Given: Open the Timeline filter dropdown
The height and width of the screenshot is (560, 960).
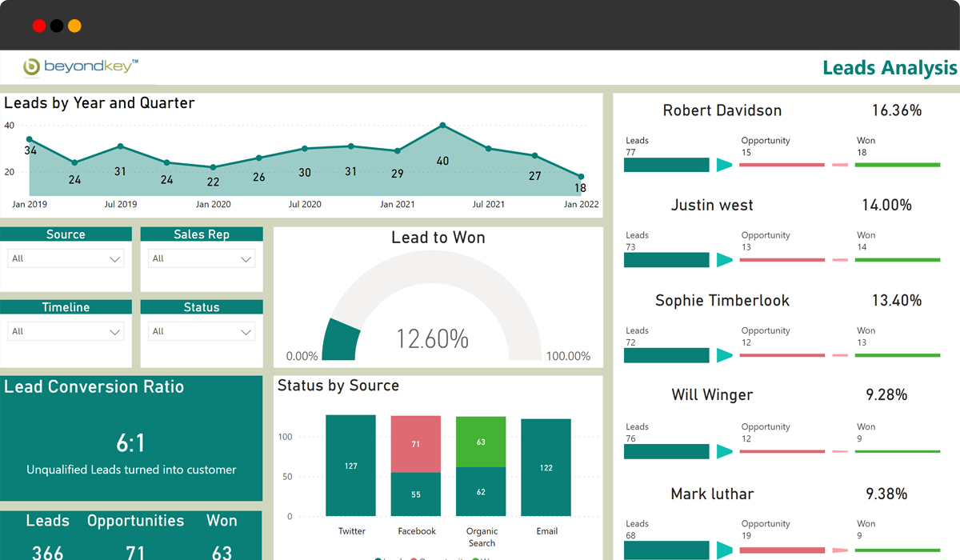Looking at the screenshot, I should 66,331.
